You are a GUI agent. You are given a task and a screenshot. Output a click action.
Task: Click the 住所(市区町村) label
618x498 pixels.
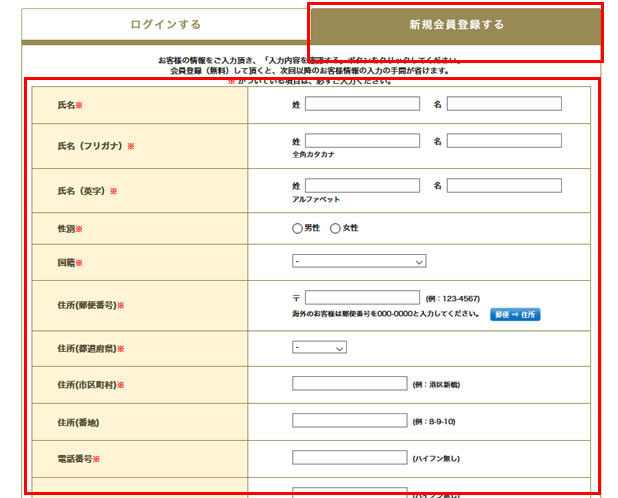point(91,385)
